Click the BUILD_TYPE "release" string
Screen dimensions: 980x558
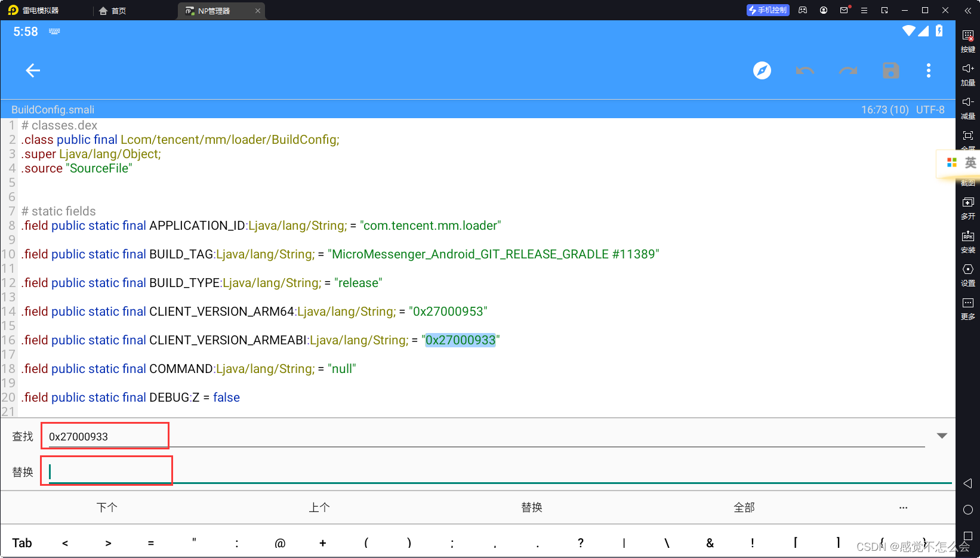[x=358, y=283]
